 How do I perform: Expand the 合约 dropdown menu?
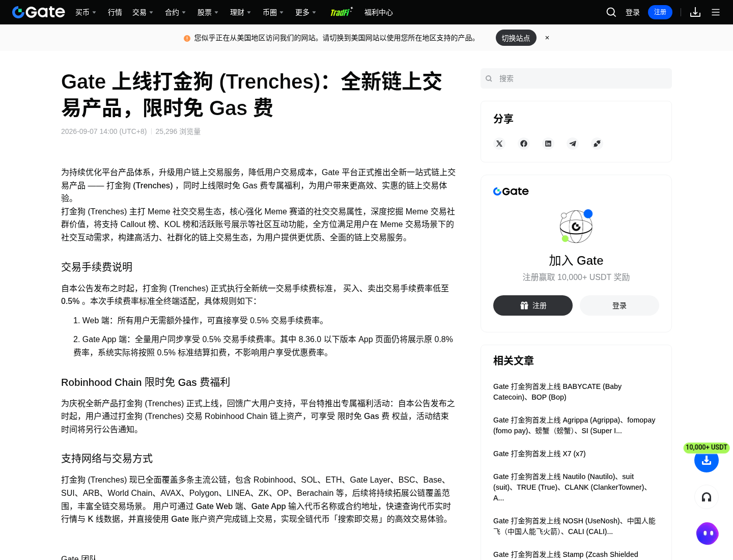coord(175,12)
